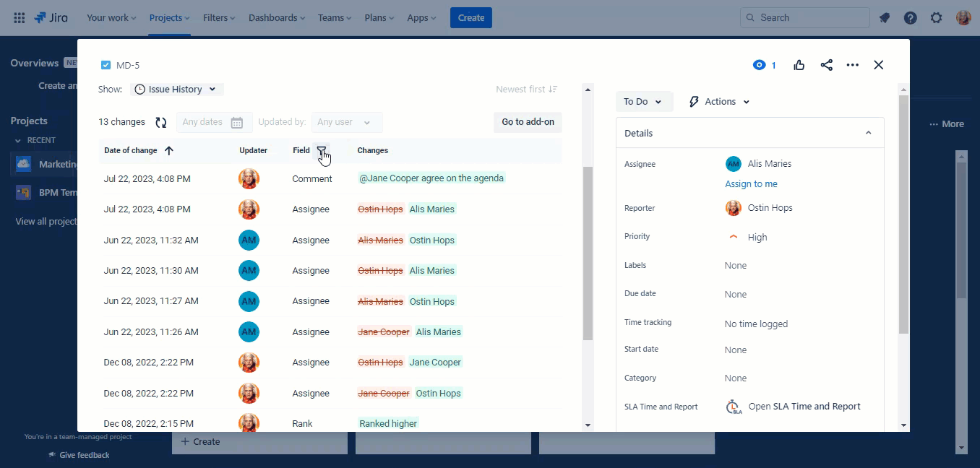Open the three-dot more actions menu in issue
The height and width of the screenshot is (468, 980).
coord(853,65)
